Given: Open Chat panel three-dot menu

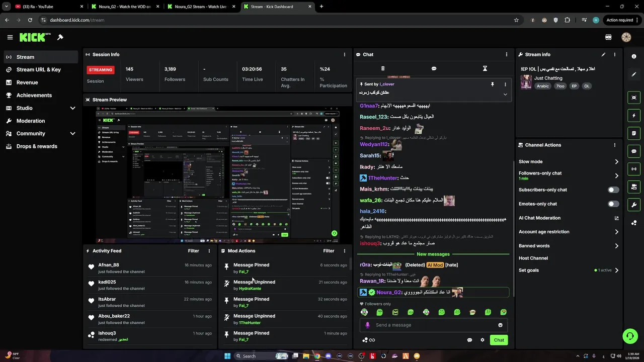Looking at the screenshot, I should [507, 54].
